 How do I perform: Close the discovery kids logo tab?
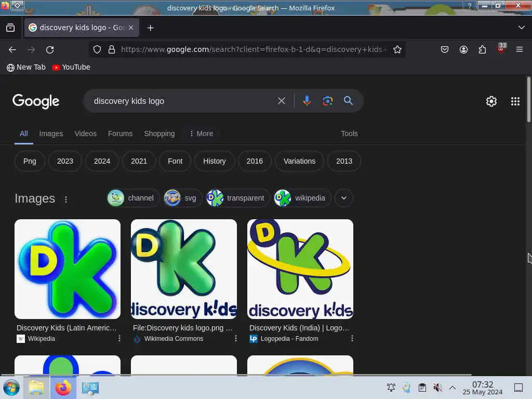[131, 28]
